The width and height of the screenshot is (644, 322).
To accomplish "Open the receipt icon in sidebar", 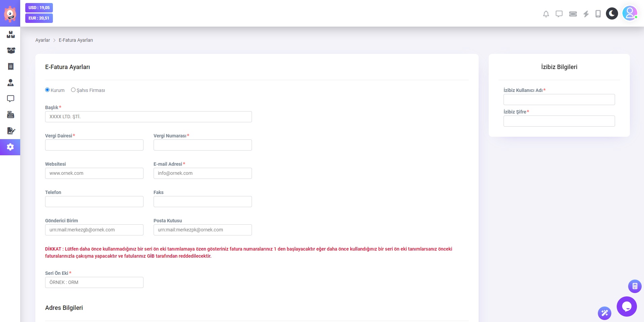I will point(10,66).
